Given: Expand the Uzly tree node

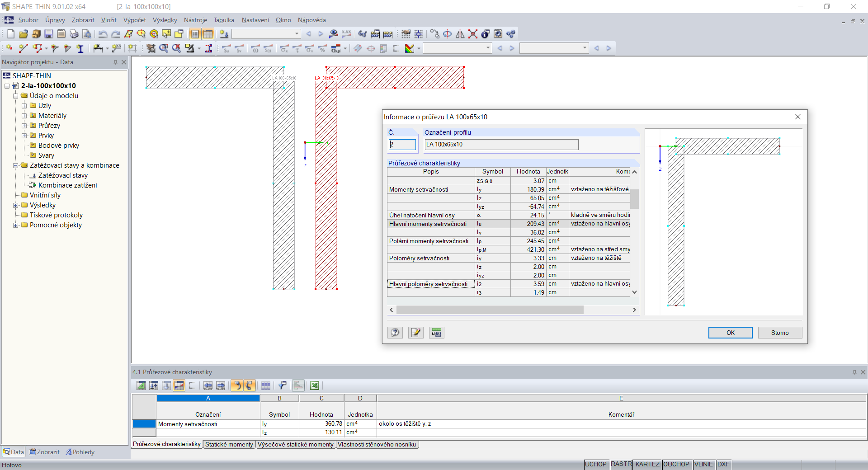Looking at the screenshot, I should (24, 106).
